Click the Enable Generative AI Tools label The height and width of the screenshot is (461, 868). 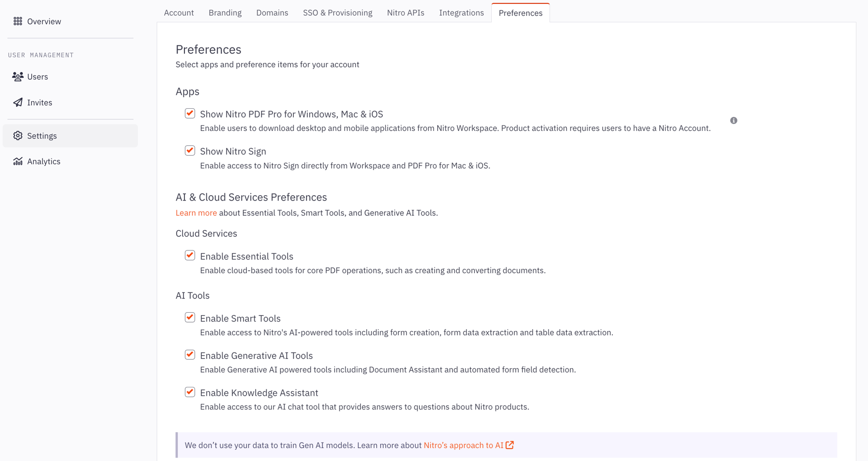coord(256,356)
